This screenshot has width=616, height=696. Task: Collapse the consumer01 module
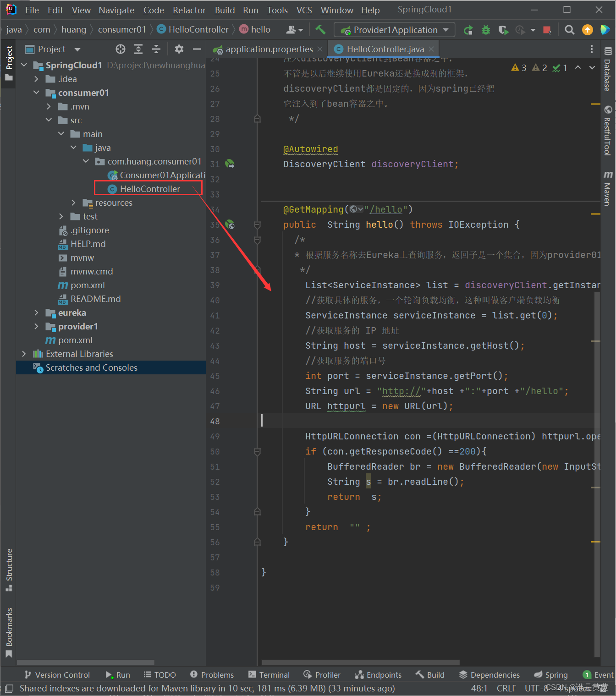click(37, 93)
